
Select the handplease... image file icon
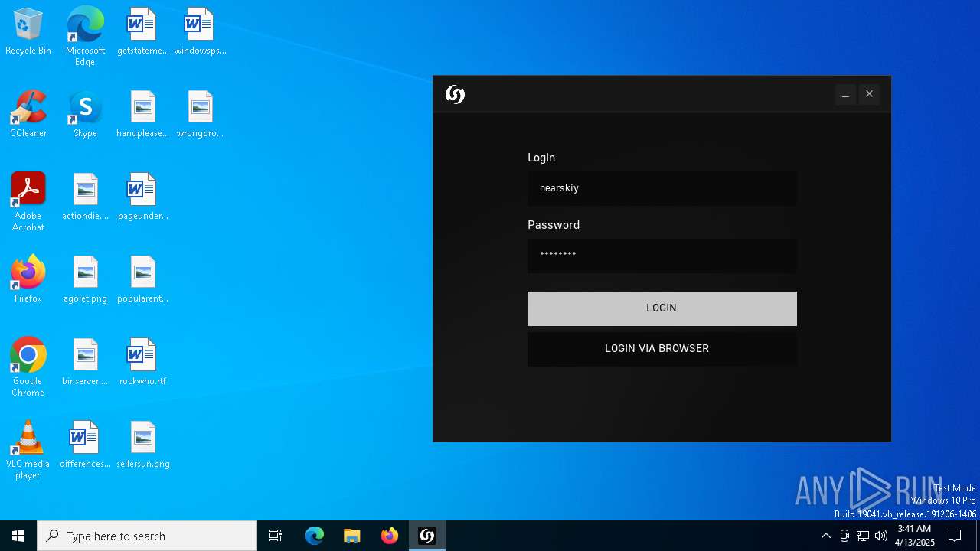(142, 115)
